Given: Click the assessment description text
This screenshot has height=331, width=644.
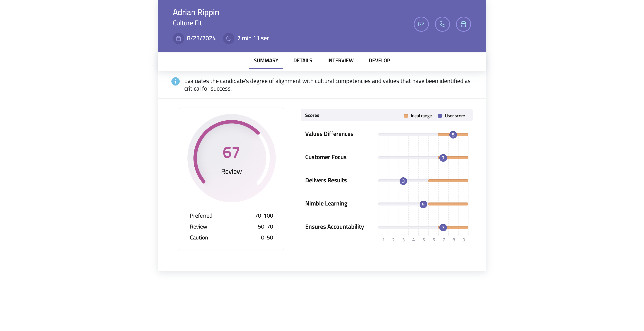Looking at the screenshot, I should coord(327,85).
